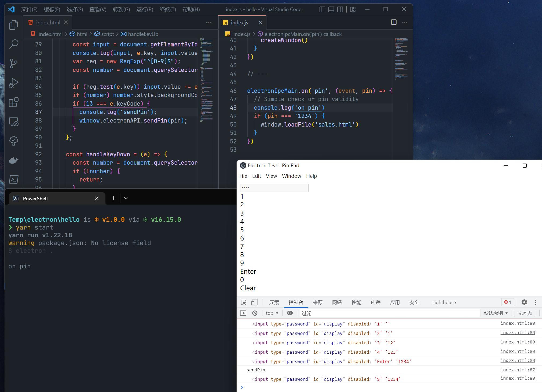
Task: Toggle panel layout button in title bar
Action: tap(331, 9)
